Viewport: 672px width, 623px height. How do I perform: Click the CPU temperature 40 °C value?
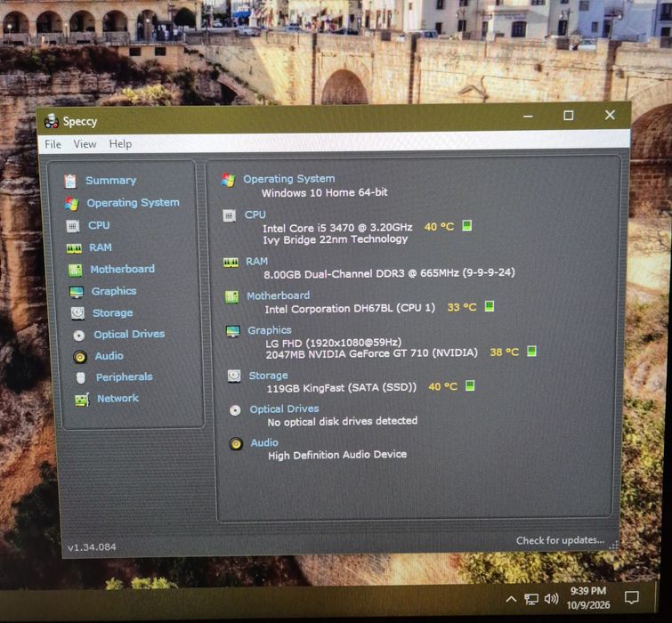[439, 227]
